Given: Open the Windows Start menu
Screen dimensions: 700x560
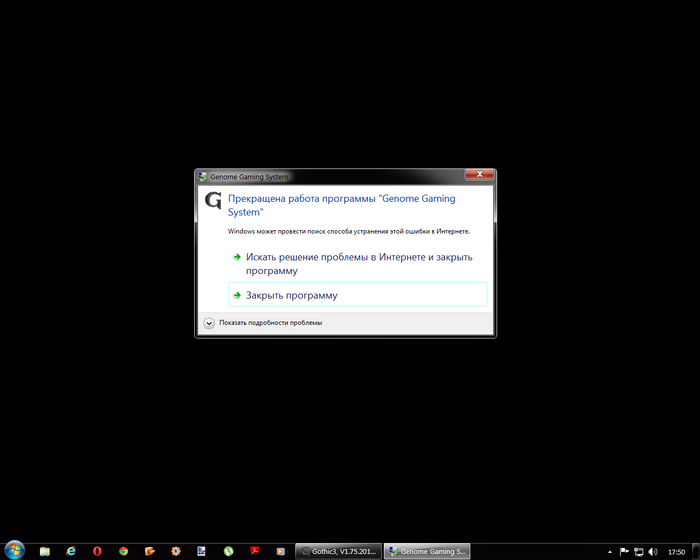Looking at the screenshot, I should tap(14, 550).
